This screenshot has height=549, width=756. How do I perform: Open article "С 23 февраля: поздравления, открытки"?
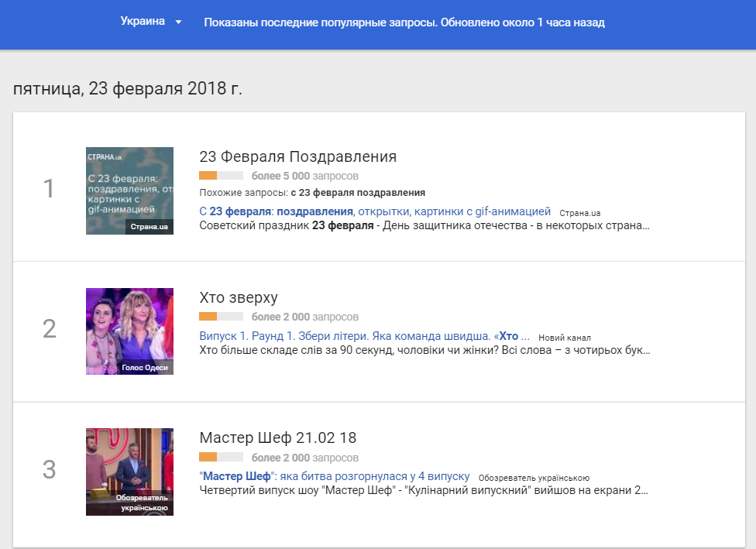coord(375,211)
